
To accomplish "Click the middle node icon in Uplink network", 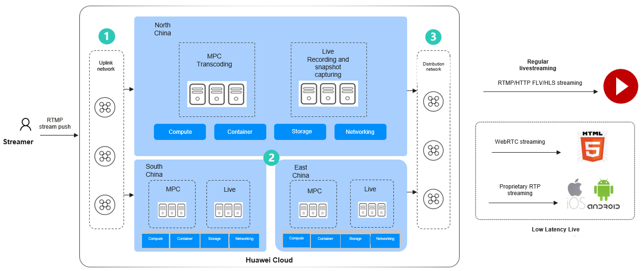I will [105, 156].
